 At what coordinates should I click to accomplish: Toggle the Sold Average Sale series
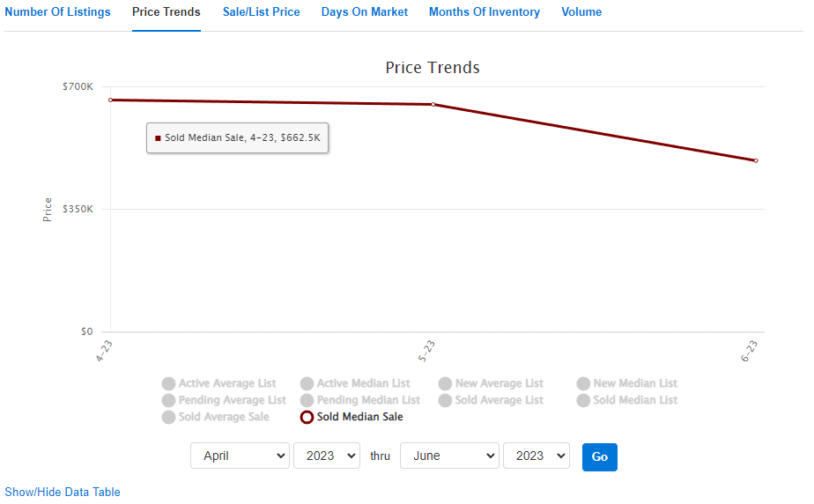click(x=168, y=417)
